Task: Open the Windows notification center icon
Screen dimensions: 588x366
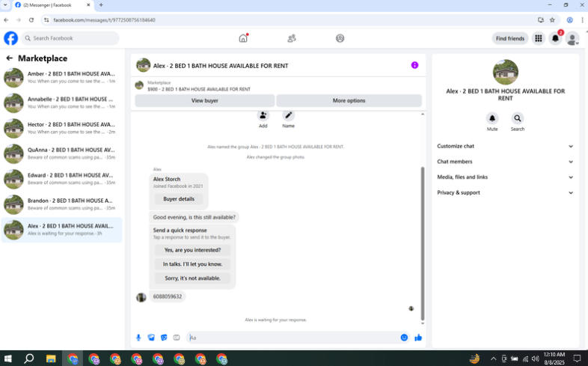Action: pyautogui.click(x=577, y=359)
